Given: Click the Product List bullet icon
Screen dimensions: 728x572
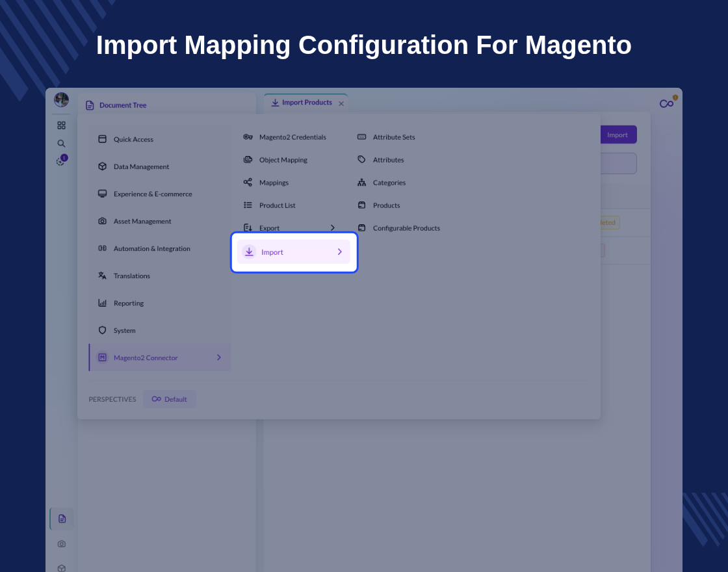Looking at the screenshot, I should click(248, 205).
